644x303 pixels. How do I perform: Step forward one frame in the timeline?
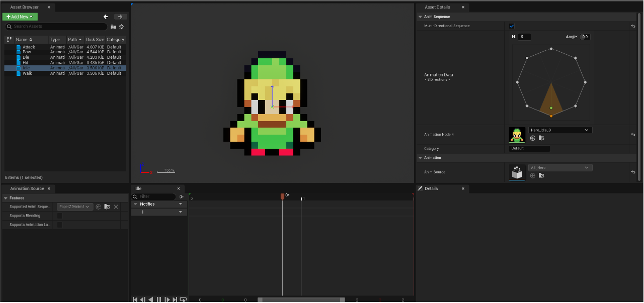pyautogui.click(x=167, y=299)
